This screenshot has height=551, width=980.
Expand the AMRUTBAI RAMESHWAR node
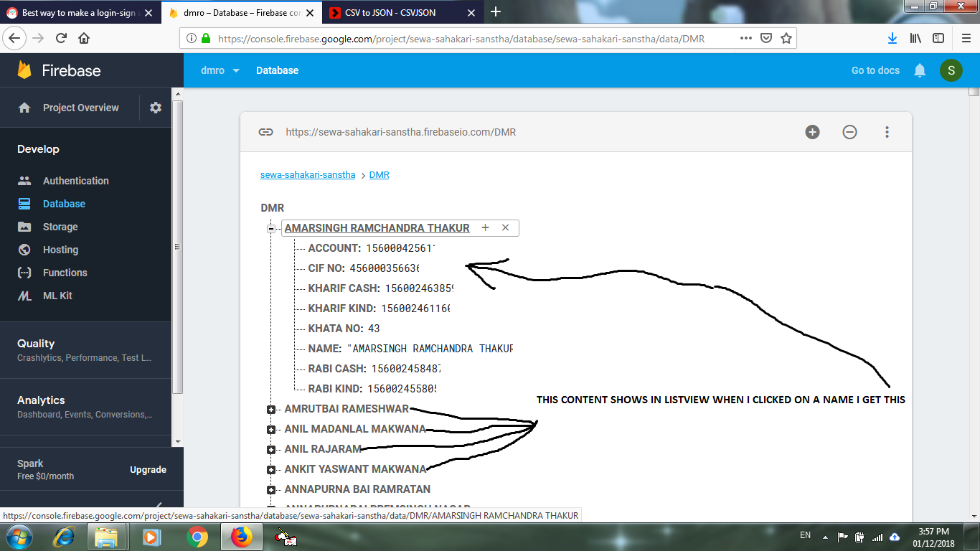coord(271,410)
